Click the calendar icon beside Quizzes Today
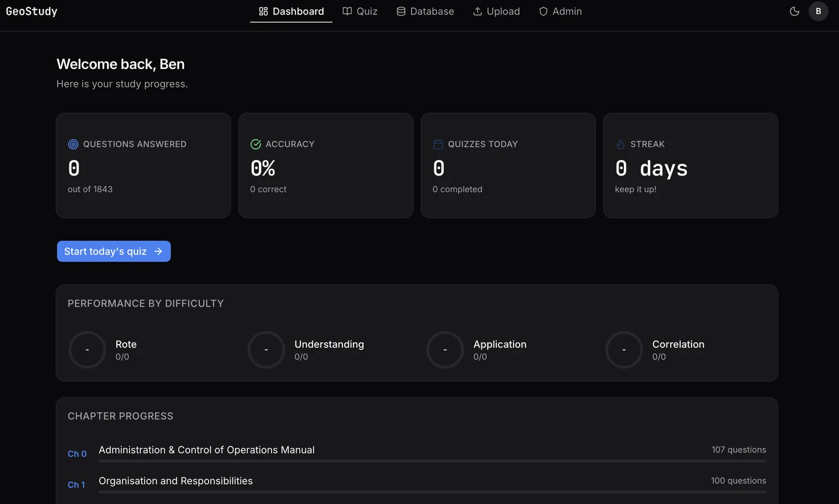 click(x=438, y=144)
